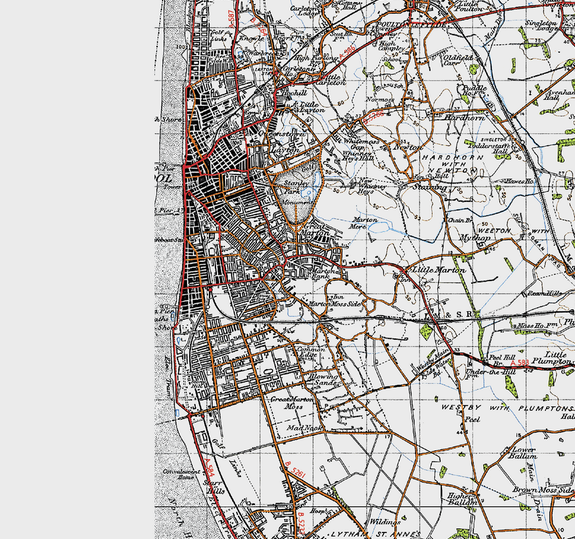This screenshot has height=539, width=575.
Task: Select the 'Brown Moss Side' label
Action: tap(543, 490)
